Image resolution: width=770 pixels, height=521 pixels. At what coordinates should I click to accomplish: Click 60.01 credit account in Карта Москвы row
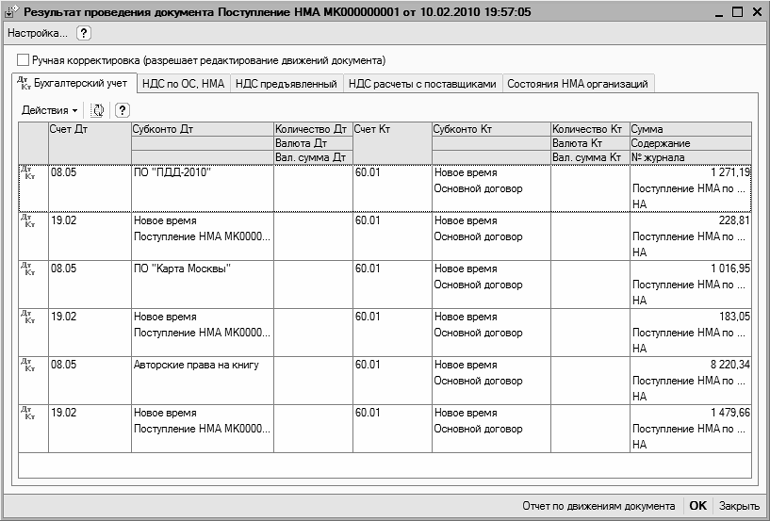pyautogui.click(x=368, y=269)
